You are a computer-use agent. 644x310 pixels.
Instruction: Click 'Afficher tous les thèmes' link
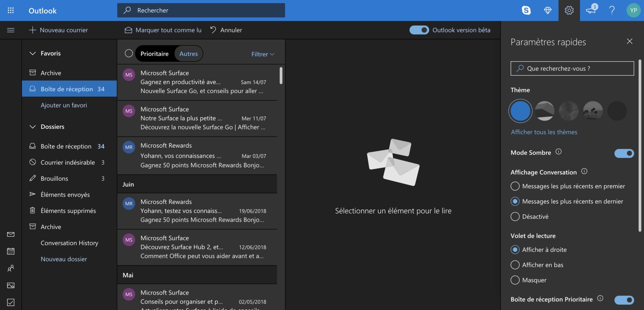[x=544, y=132]
